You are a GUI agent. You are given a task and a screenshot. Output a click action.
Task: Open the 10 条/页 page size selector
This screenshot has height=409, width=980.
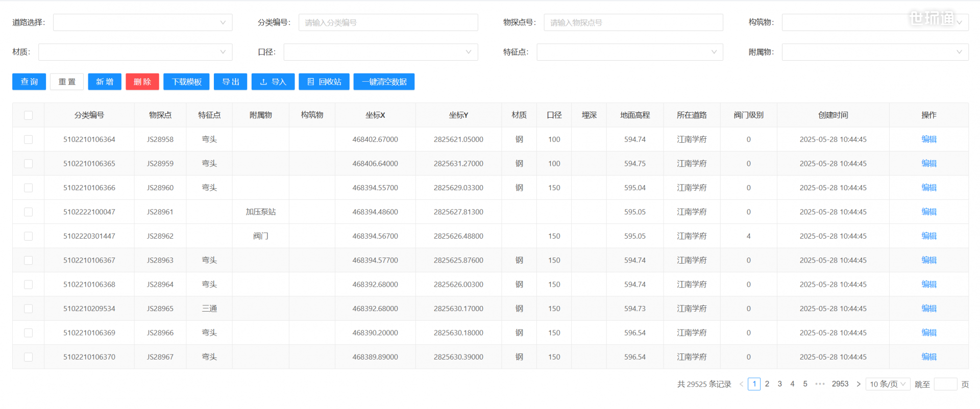888,384
